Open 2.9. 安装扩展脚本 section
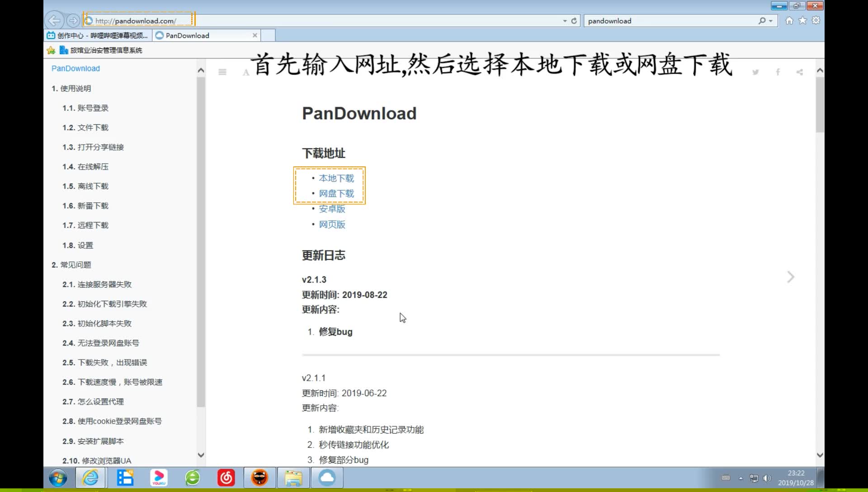The width and height of the screenshot is (868, 492). (93, 441)
